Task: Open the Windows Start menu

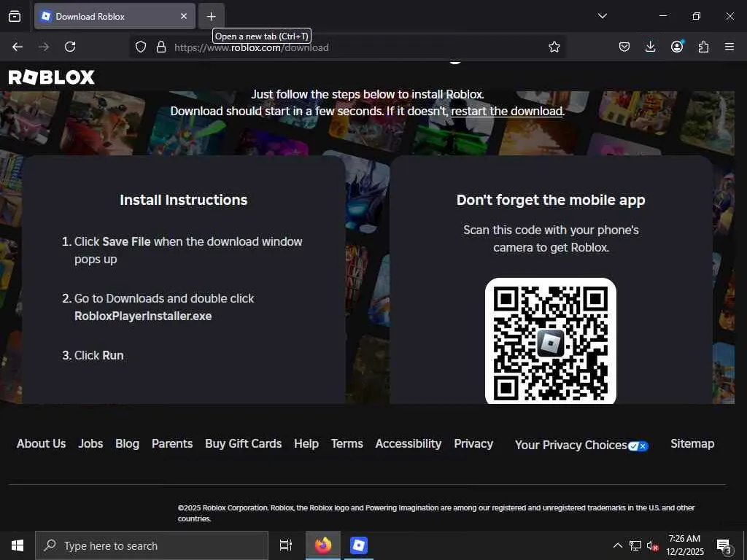Action: tap(18, 545)
